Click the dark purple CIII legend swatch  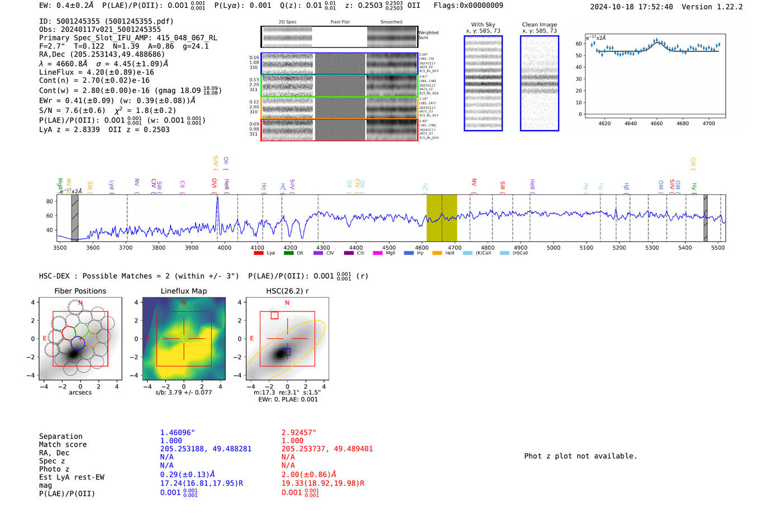pyautogui.click(x=349, y=253)
